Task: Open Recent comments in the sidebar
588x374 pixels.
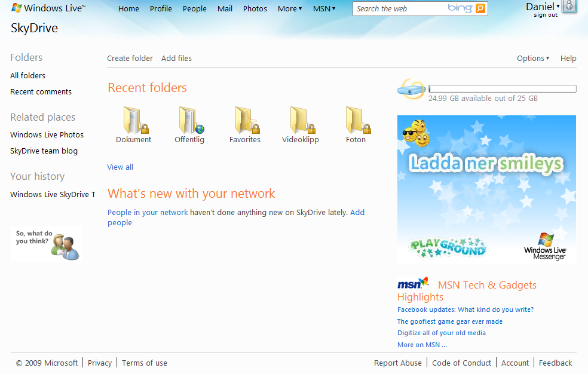Action: point(41,91)
